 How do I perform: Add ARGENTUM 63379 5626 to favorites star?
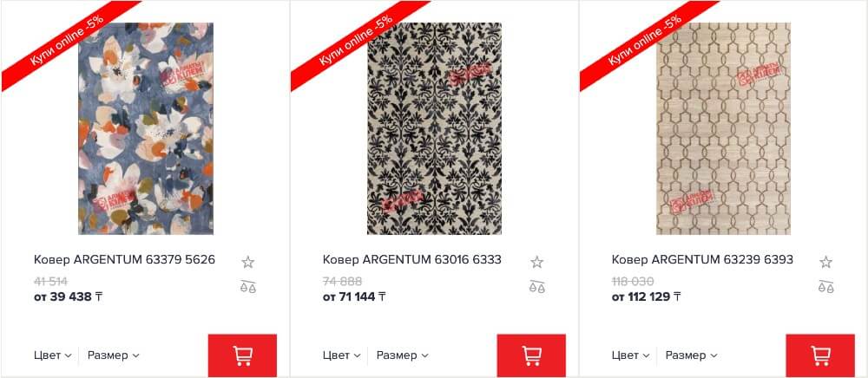[248, 262]
